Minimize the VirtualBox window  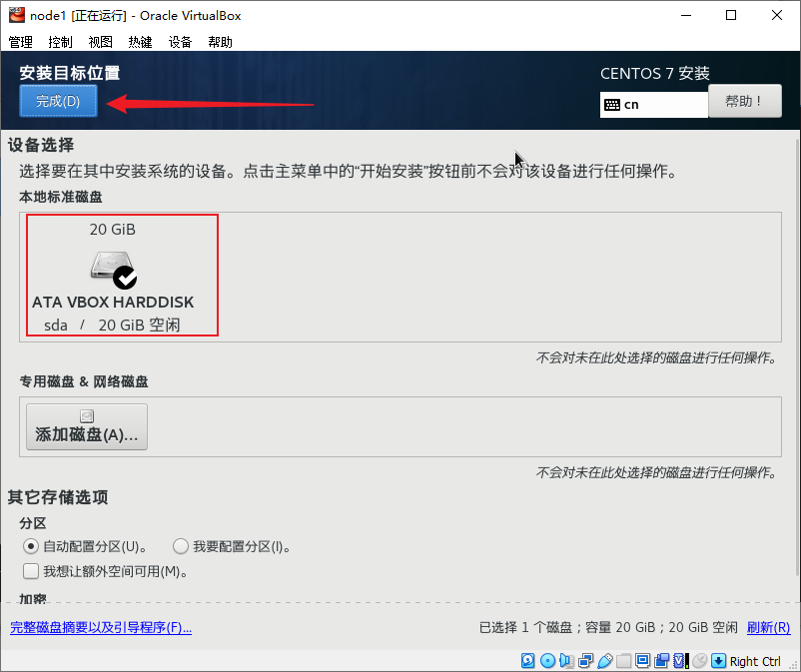click(686, 15)
